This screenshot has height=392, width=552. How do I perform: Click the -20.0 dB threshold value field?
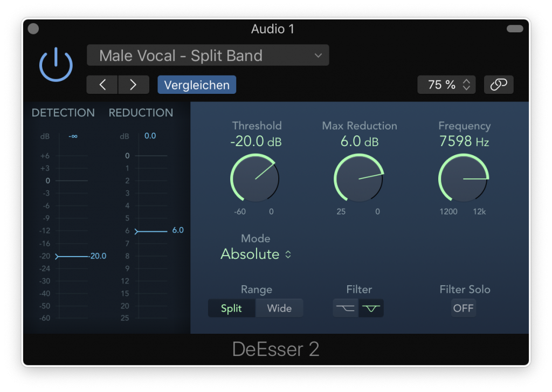click(256, 142)
